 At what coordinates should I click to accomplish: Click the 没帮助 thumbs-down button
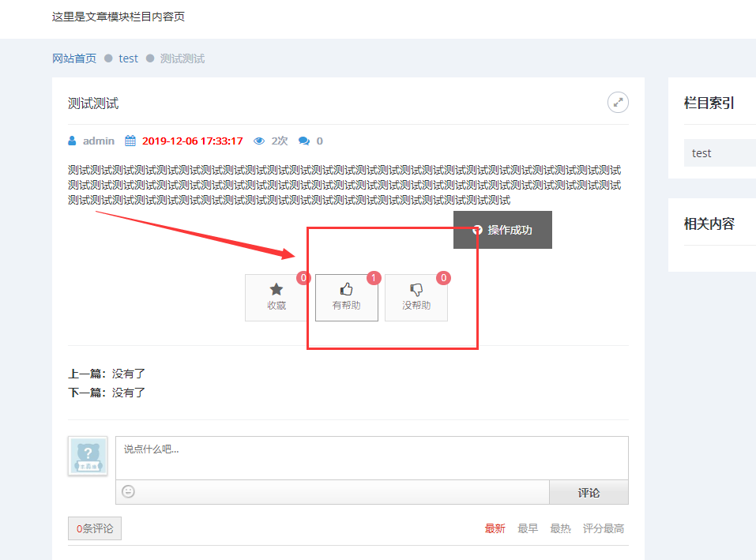[416, 298]
